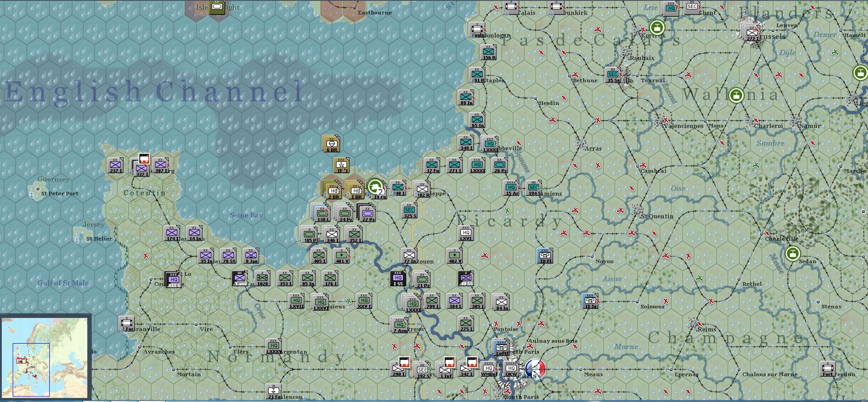Select the 8 Jae division counter

(251, 255)
